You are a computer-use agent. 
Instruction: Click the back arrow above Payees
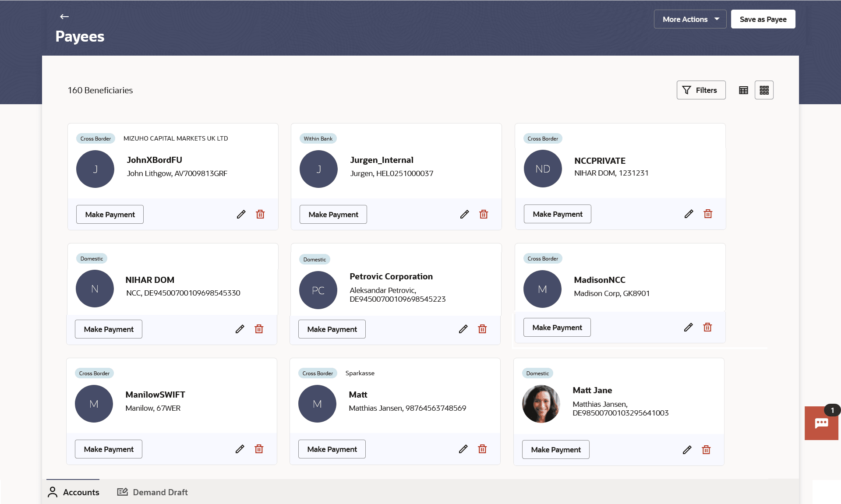click(64, 17)
